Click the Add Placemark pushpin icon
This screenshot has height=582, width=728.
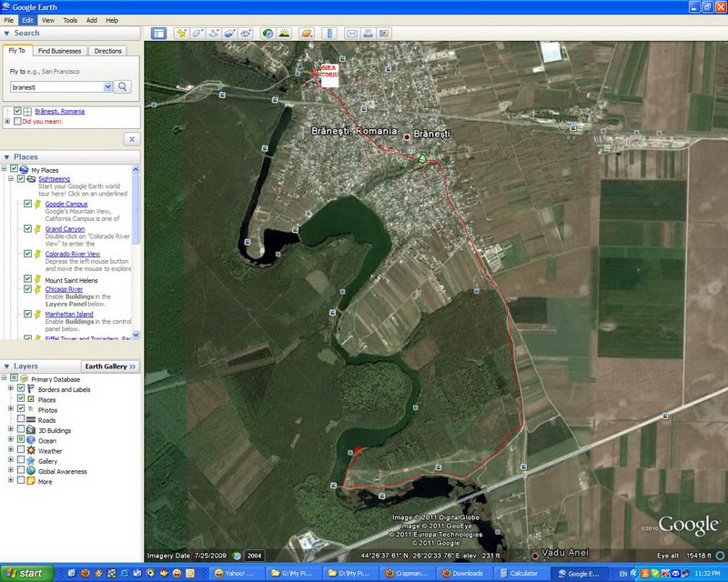182,34
